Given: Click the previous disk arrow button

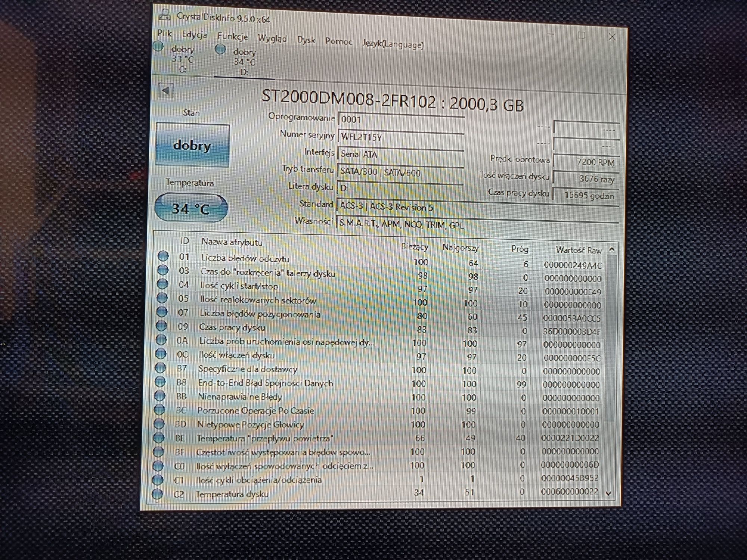Looking at the screenshot, I should pyautogui.click(x=166, y=90).
